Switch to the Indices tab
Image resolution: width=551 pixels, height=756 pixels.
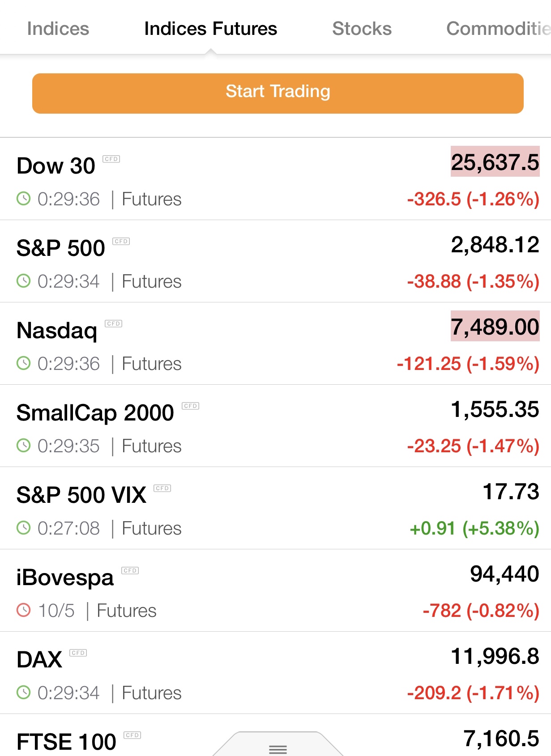[58, 29]
